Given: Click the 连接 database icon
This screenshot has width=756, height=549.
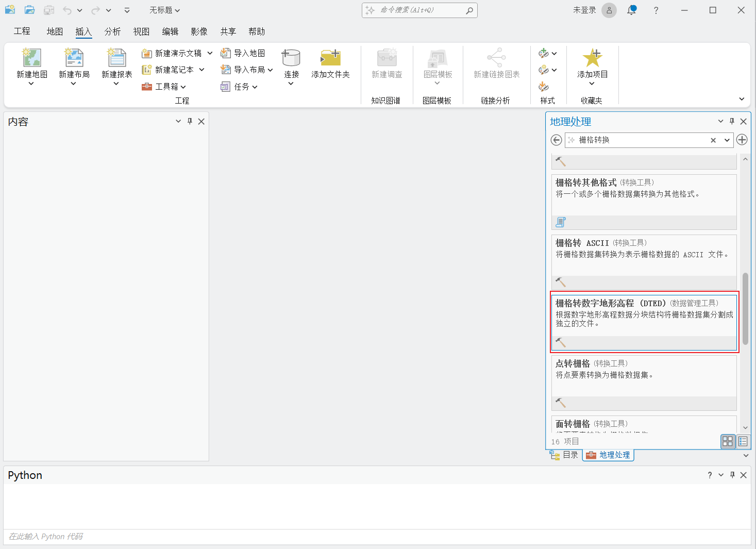Looking at the screenshot, I should [x=291, y=58].
